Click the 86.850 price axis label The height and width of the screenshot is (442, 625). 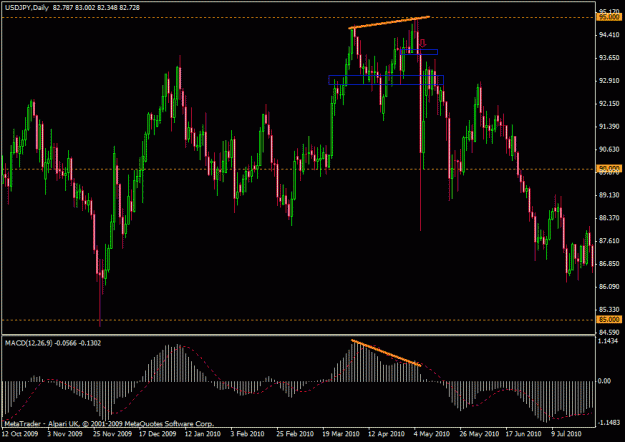tap(609, 264)
